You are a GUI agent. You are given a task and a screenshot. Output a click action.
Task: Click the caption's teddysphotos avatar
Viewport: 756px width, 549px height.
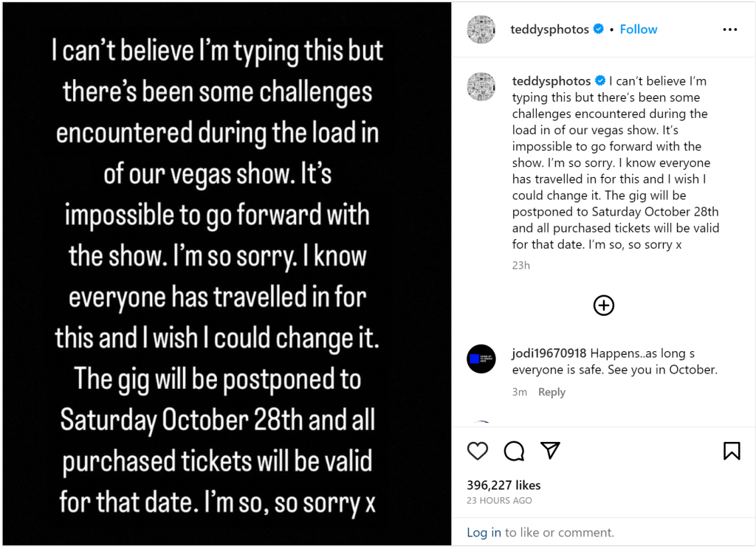pyautogui.click(x=481, y=87)
